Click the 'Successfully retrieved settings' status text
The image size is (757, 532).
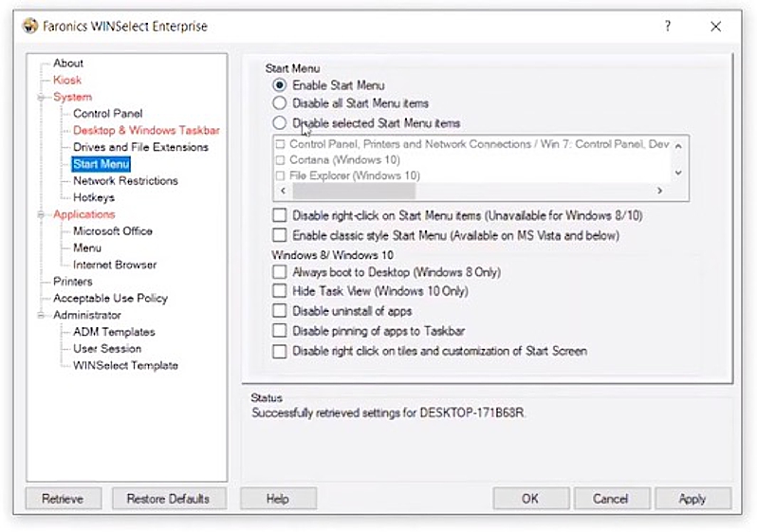[x=388, y=413]
